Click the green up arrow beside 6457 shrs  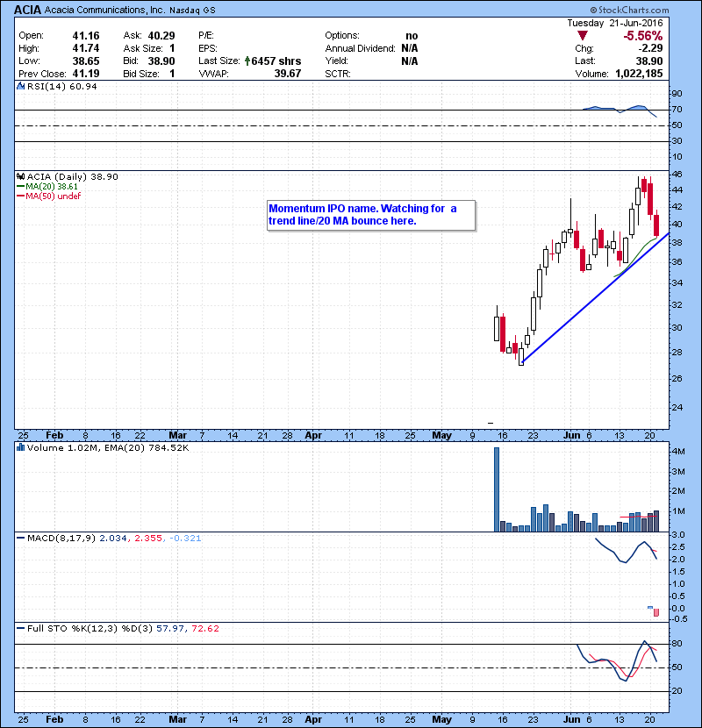[247, 61]
